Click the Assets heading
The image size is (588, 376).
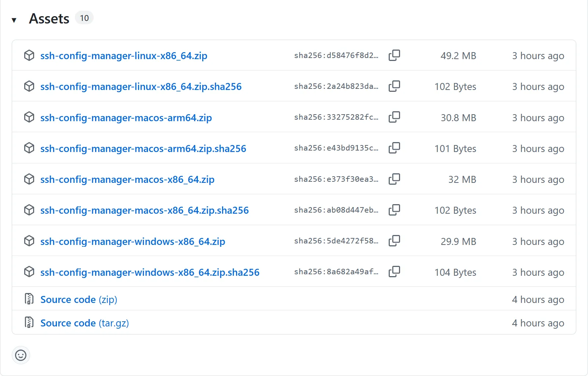[x=49, y=19]
